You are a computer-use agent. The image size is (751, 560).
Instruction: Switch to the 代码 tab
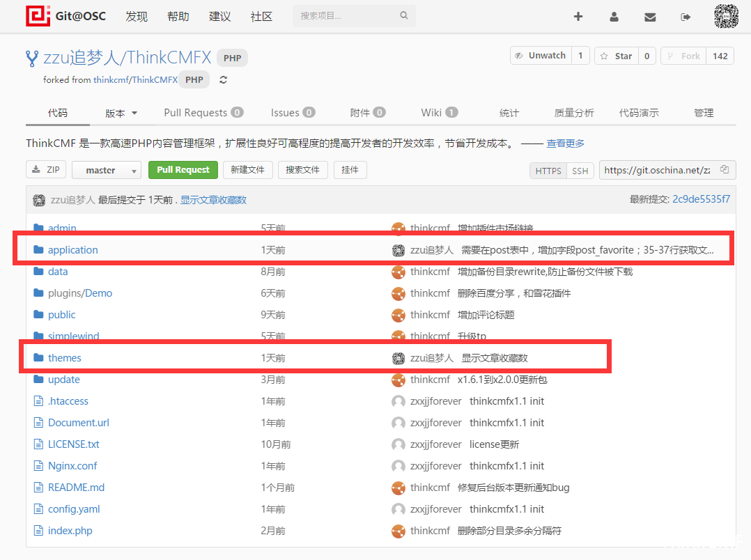point(57,113)
